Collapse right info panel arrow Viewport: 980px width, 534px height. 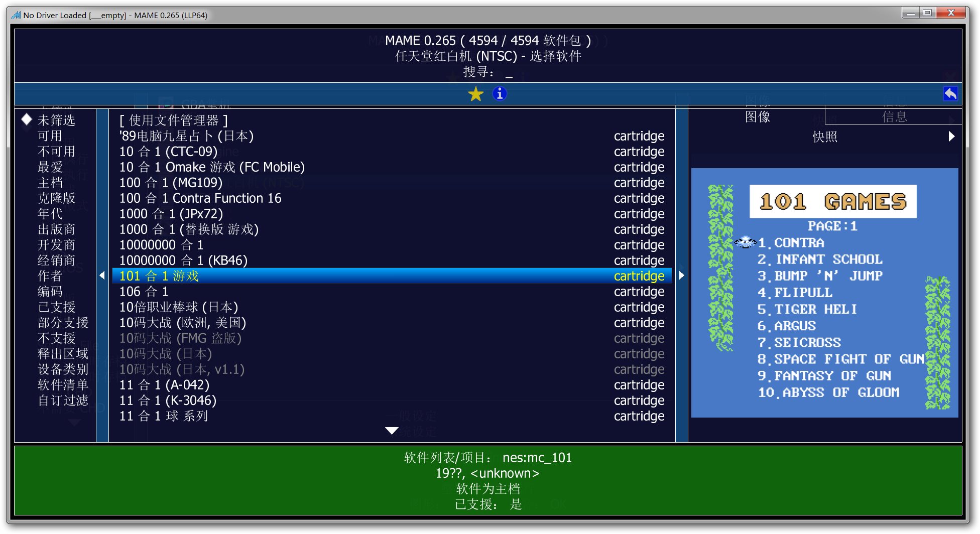681,275
